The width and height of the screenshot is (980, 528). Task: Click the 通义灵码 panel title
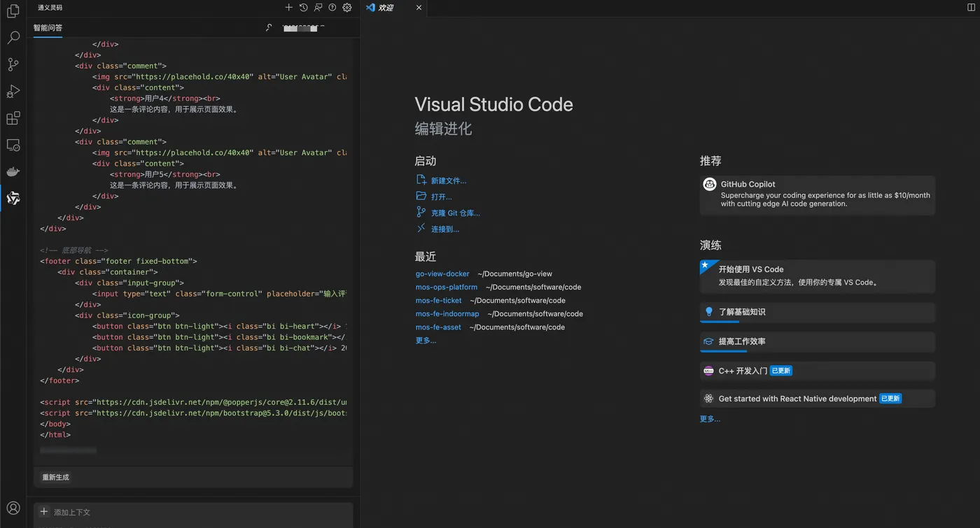pos(50,8)
